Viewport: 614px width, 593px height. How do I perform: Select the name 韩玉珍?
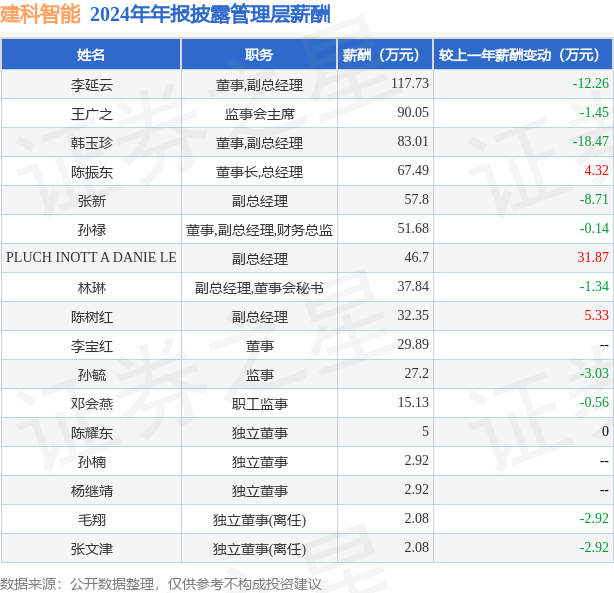[92, 143]
